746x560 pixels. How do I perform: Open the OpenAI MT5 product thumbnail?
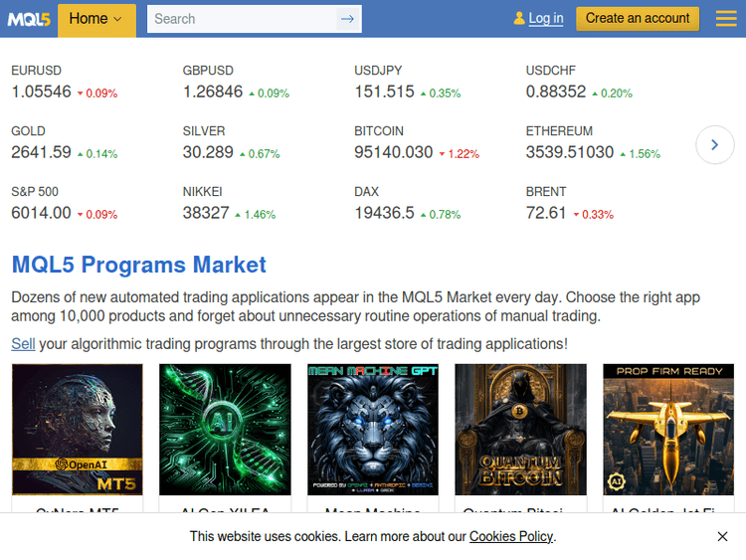[x=78, y=430]
